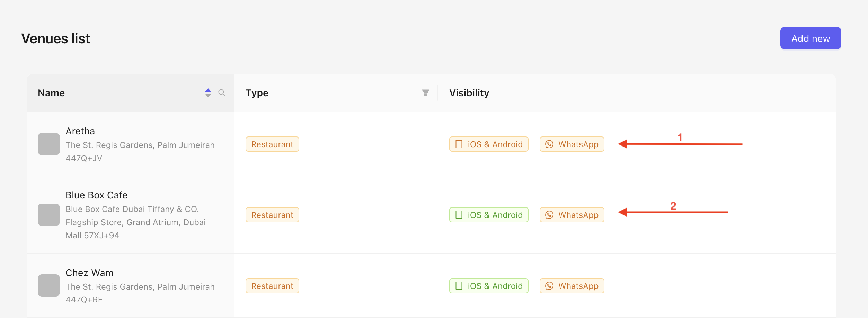Open the Aretha venue name link

[80, 131]
